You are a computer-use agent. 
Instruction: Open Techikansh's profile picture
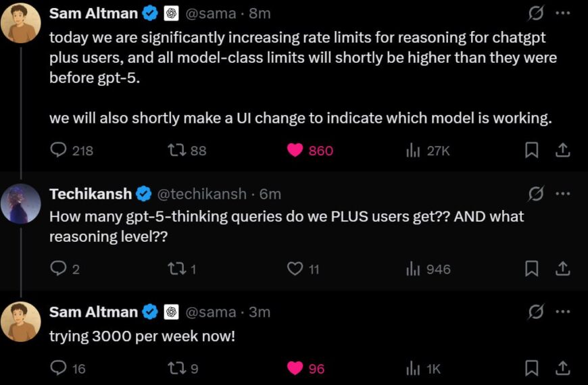[x=20, y=203]
